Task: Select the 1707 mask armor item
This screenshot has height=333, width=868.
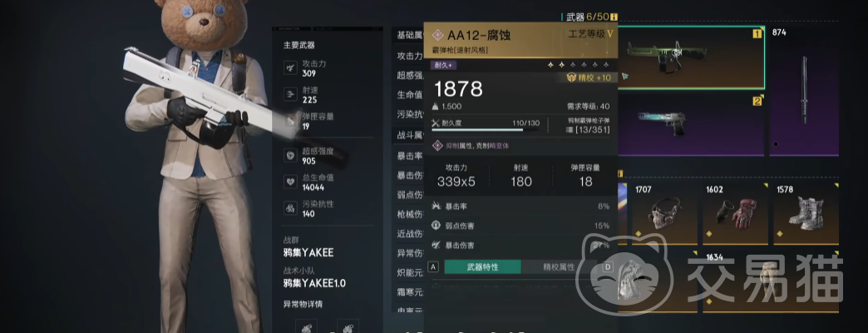Action: click(664, 215)
